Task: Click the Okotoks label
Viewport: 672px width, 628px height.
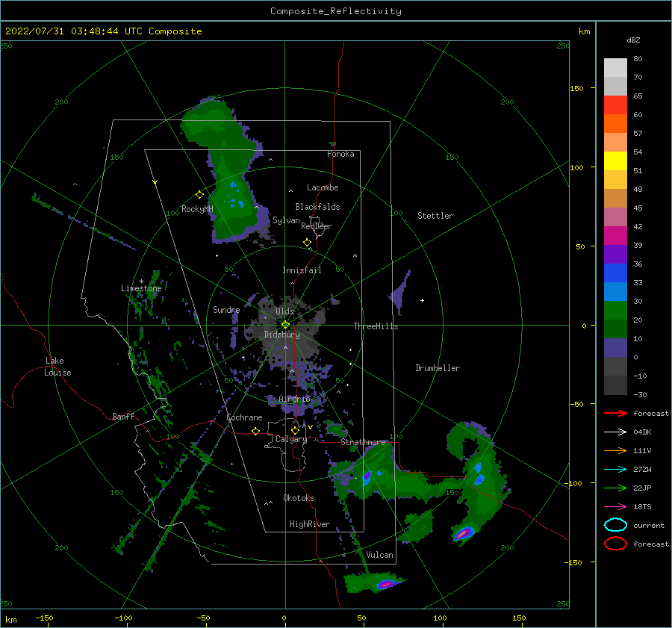Action: click(x=299, y=498)
